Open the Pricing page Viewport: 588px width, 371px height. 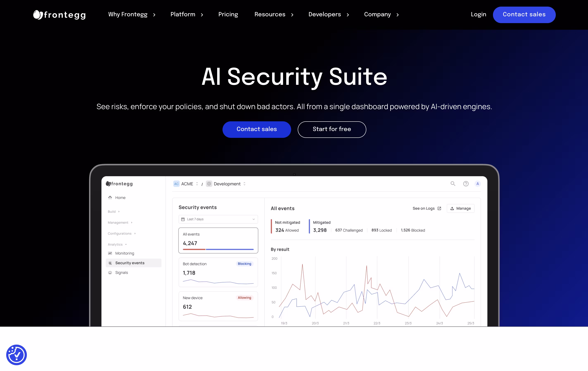228,14
